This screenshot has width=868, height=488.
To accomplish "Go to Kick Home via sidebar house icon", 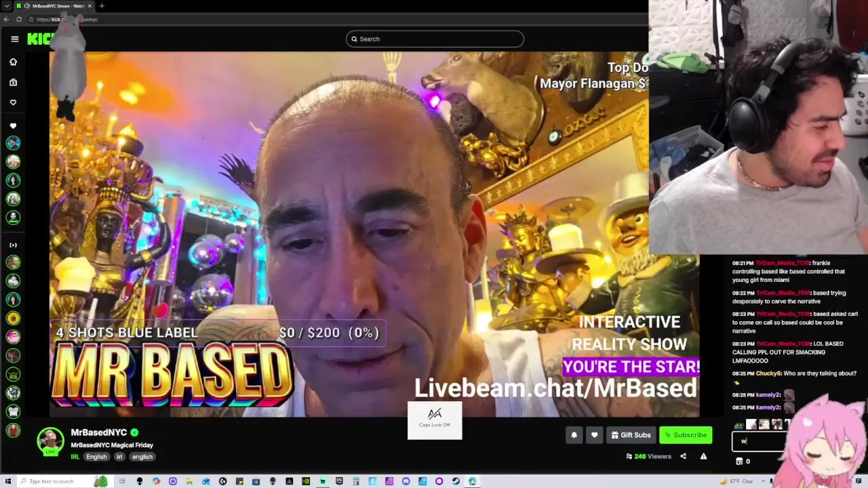I will pos(13,62).
